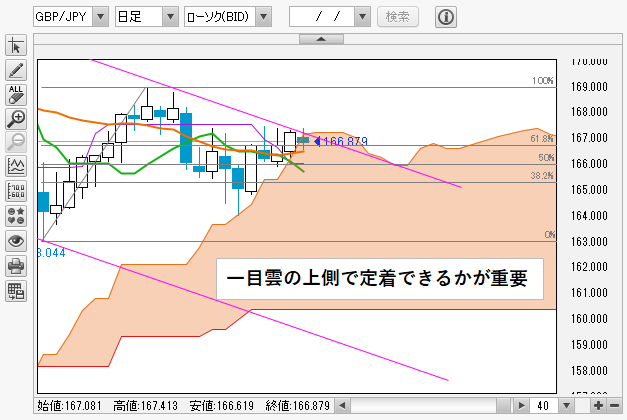Open the date picker dropdown arrow

362,17
